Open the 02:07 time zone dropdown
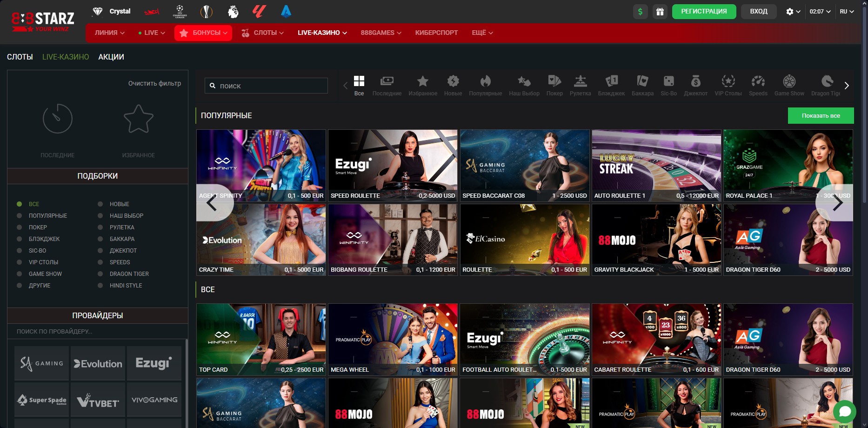 tap(820, 12)
